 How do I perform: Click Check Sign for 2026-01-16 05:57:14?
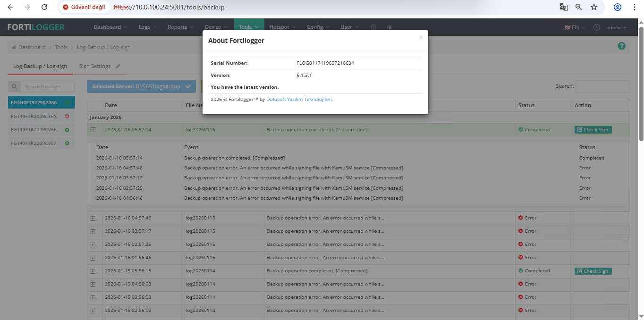pos(593,130)
